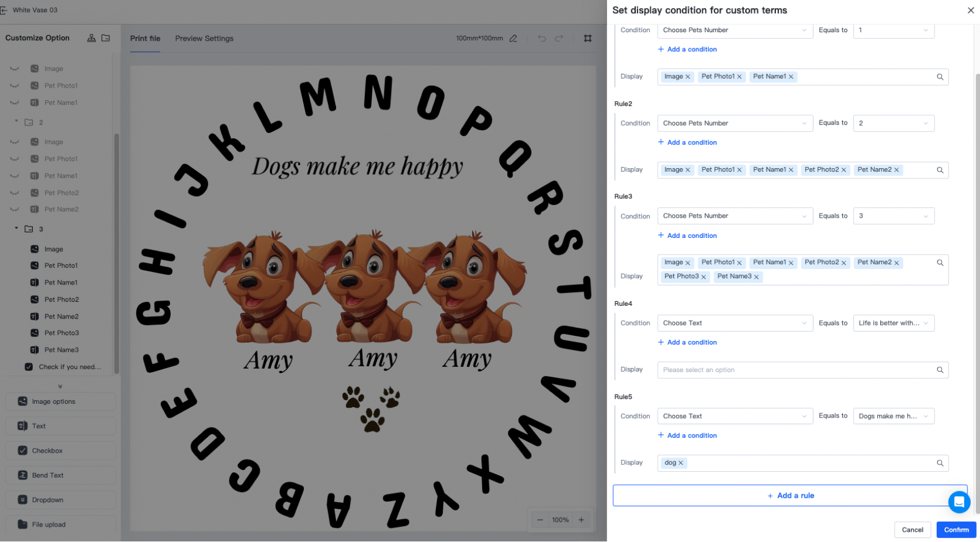Collapse folder 3 with its caret

coord(16,229)
